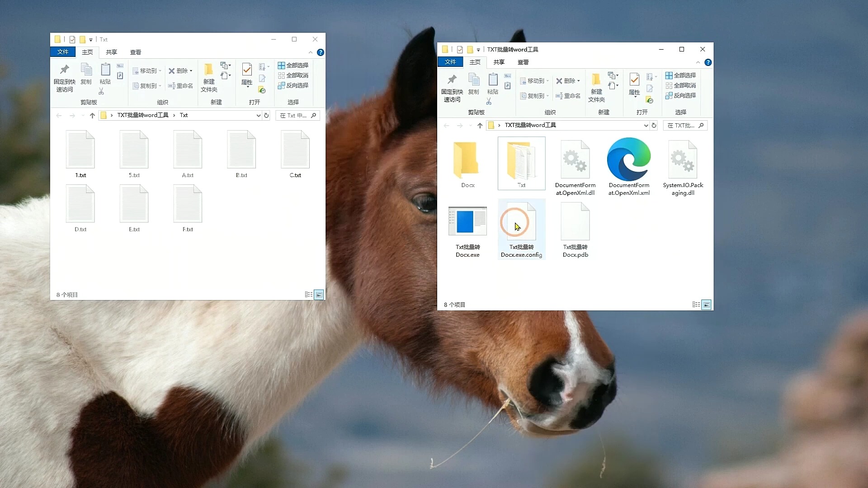
Task: Click refresh button in right window address bar
Action: click(x=654, y=125)
